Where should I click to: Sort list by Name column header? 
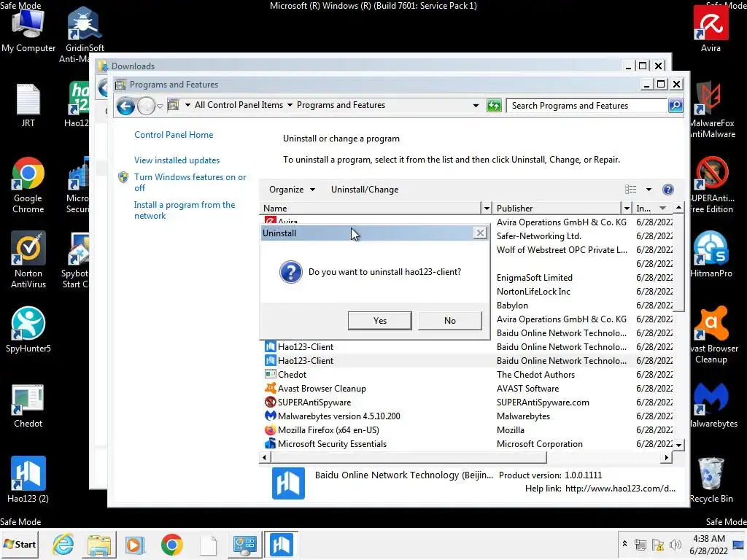[371, 208]
